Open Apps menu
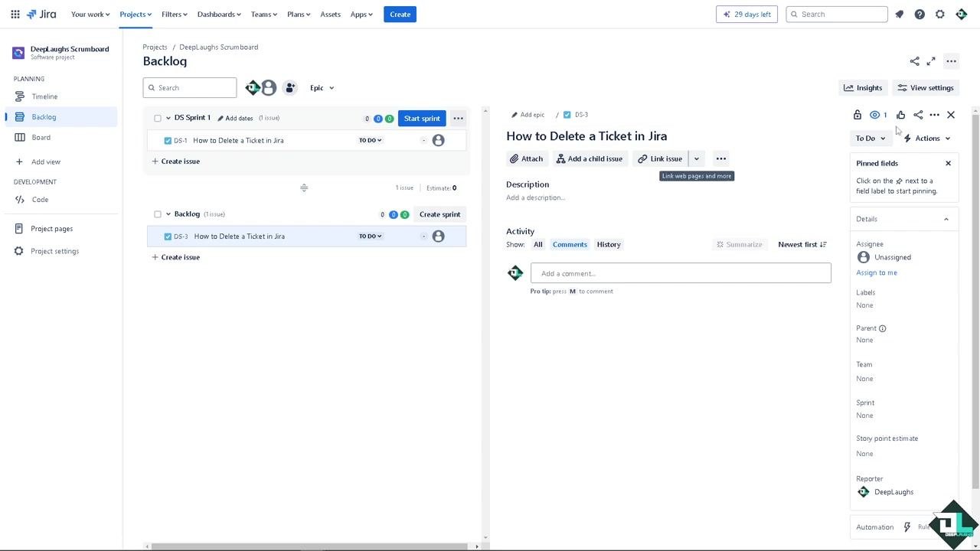The image size is (980, 551). click(361, 14)
